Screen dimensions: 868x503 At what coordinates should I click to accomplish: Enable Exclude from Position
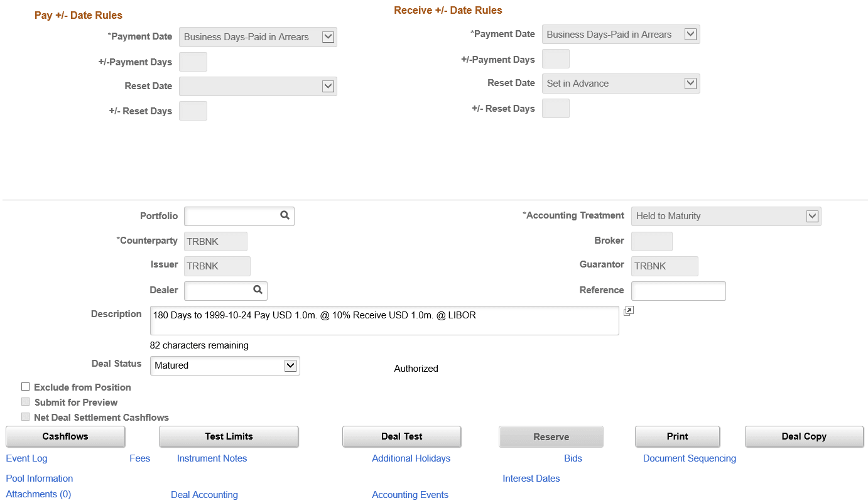coord(25,386)
